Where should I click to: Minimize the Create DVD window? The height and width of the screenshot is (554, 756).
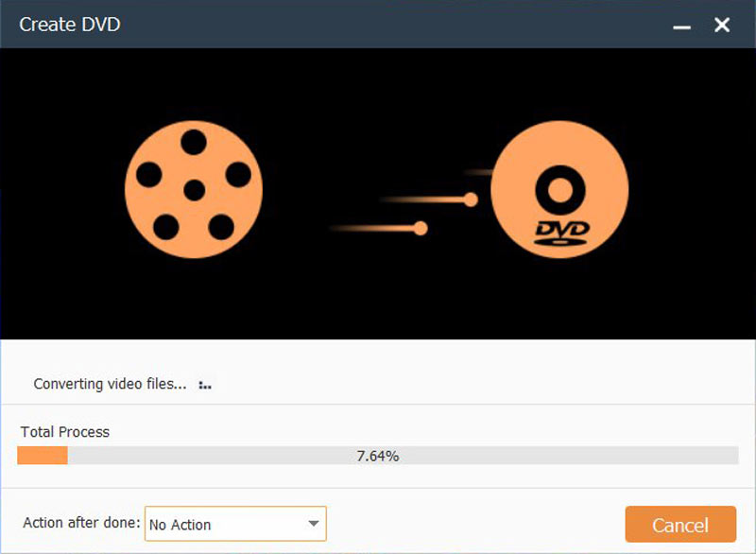pyautogui.click(x=681, y=26)
